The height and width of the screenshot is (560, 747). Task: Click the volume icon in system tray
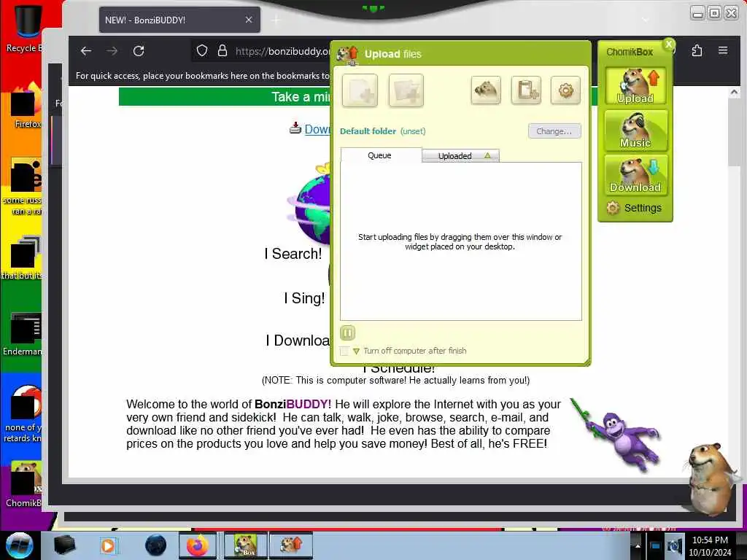[675, 545]
